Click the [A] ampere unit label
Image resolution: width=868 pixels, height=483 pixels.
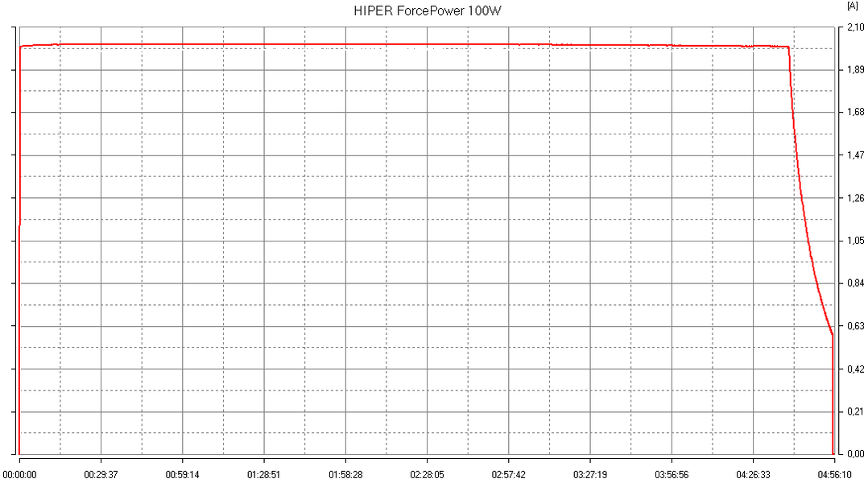pos(852,6)
